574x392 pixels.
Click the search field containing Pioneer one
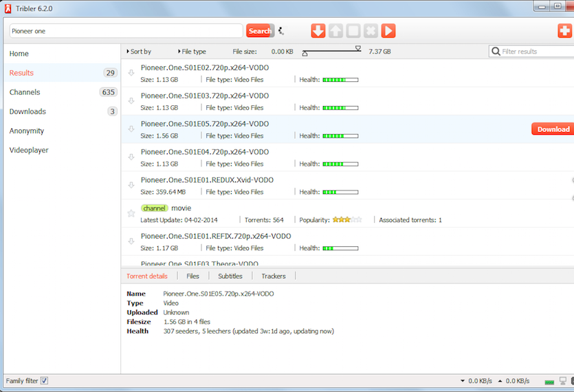[x=126, y=31]
